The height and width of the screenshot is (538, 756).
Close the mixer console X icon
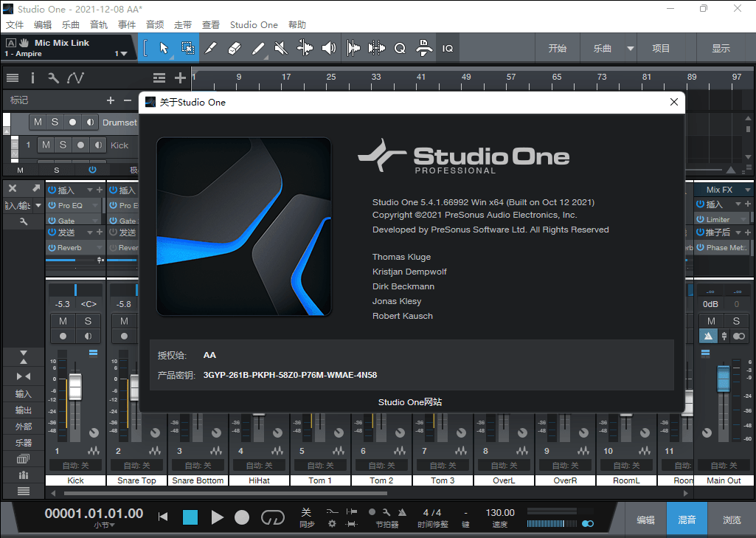(13, 188)
